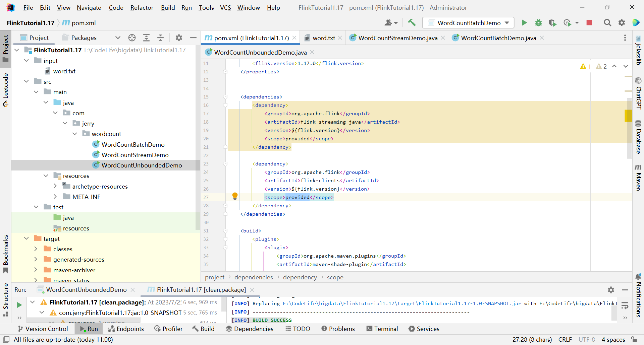
Task: Open the Refactor menu
Action: pos(142,7)
